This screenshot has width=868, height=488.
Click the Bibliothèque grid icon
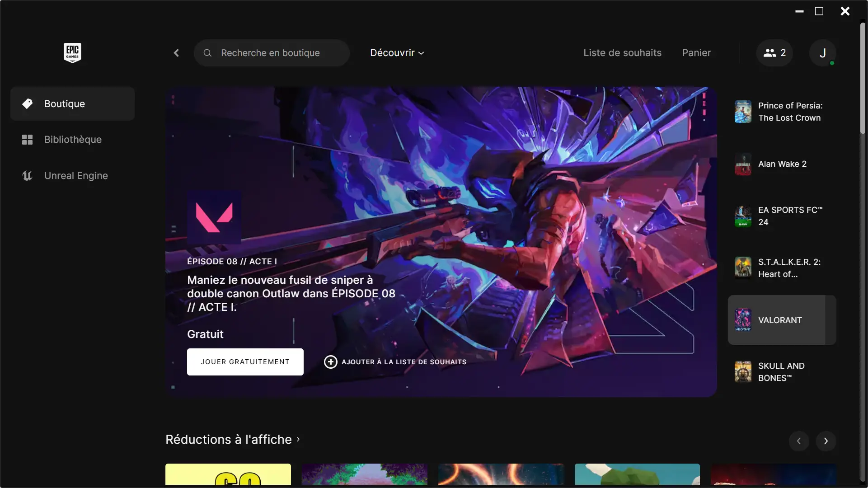point(27,140)
